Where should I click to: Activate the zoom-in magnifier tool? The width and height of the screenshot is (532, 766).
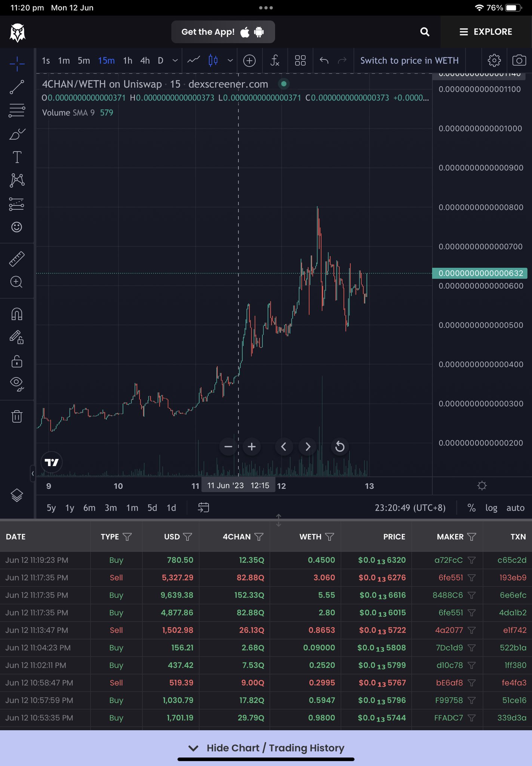pyautogui.click(x=17, y=282)
